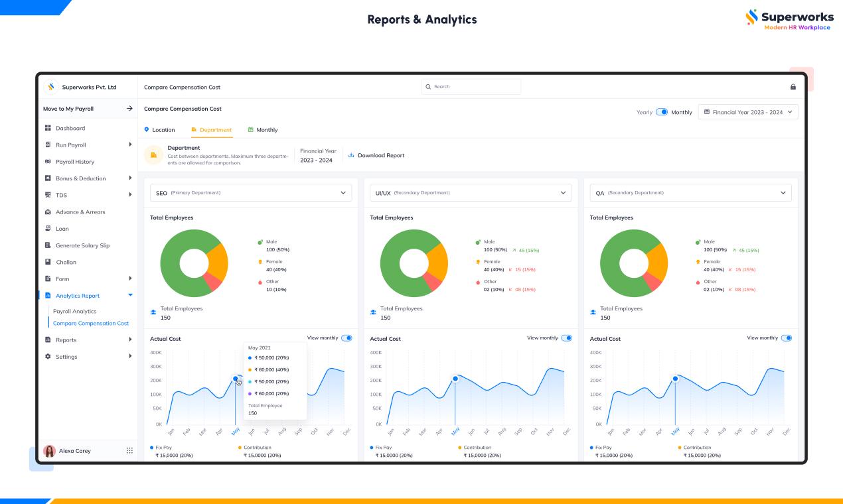Expand the Run Payroll submenu
843x504 pixels.
pos(130,145)
